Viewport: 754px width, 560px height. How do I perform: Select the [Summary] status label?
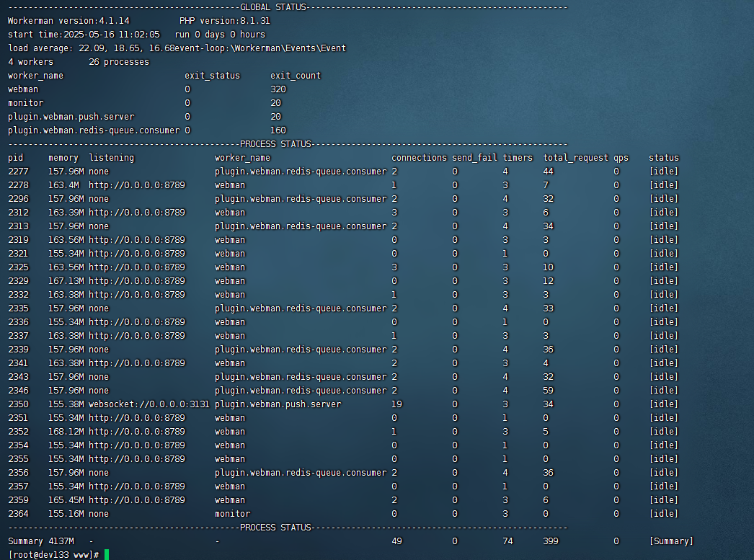tap(671, 541)
